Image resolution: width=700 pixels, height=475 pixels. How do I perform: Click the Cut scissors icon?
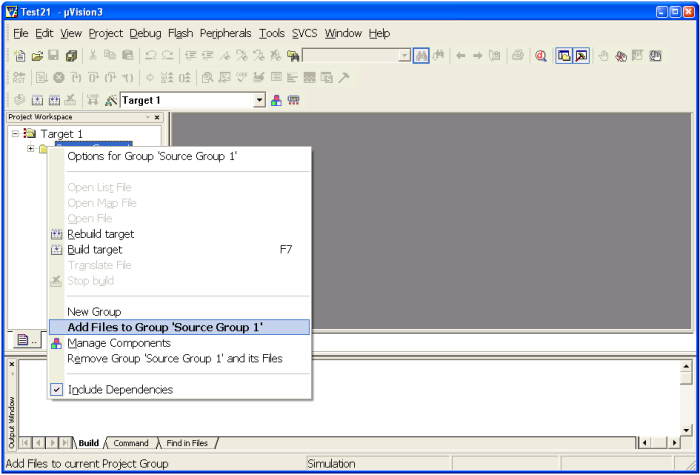point(93,56)
